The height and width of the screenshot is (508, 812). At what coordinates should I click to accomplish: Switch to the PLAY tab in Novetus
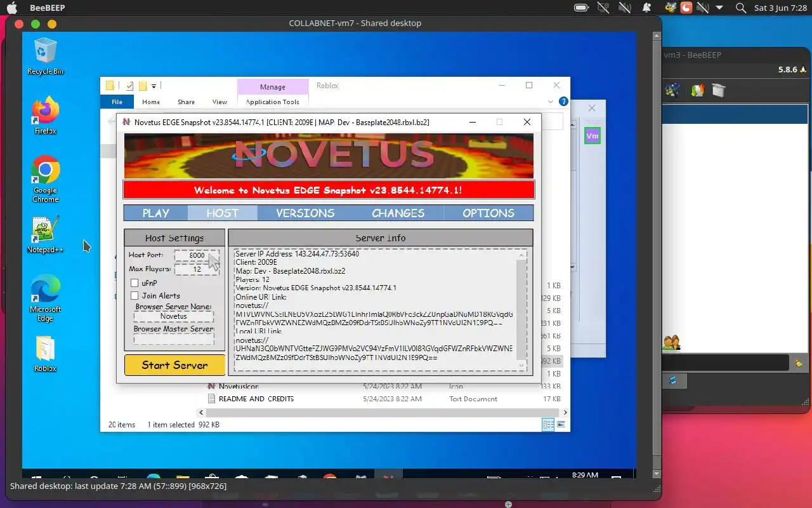coord(155,213)
